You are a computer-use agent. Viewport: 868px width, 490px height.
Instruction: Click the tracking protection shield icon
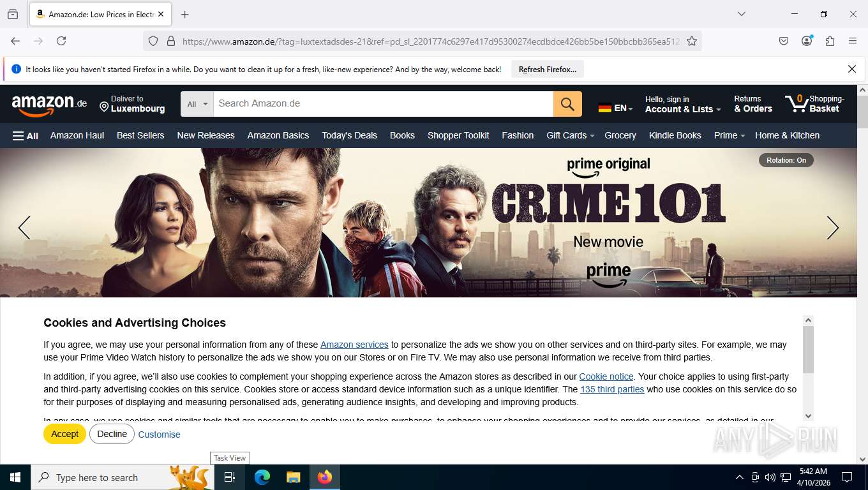(153, 41)
